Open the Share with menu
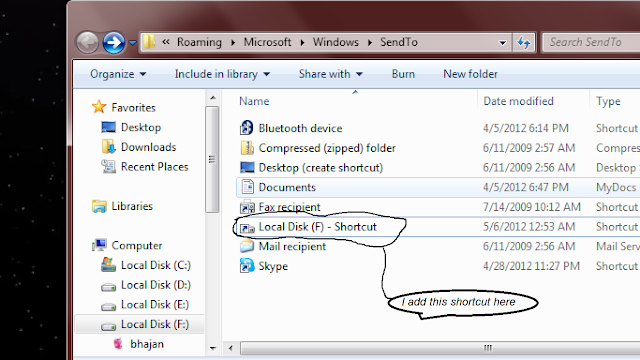The image size is (640, 360). pyautogui.click(x=331, y=74)
